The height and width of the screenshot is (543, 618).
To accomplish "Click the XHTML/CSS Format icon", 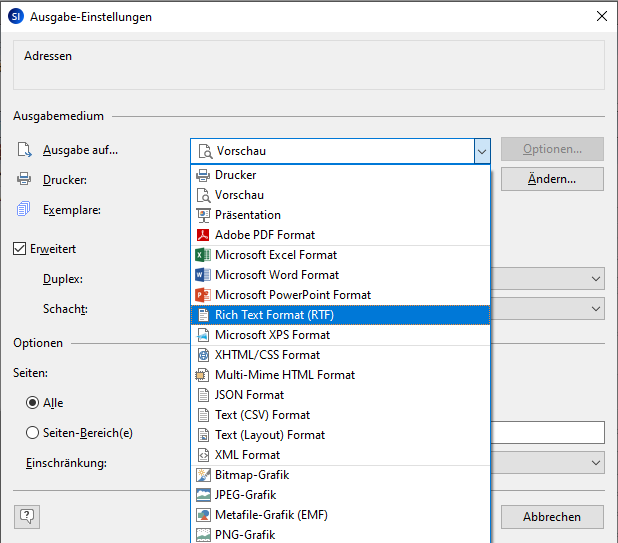I will (x=203, y=355).
